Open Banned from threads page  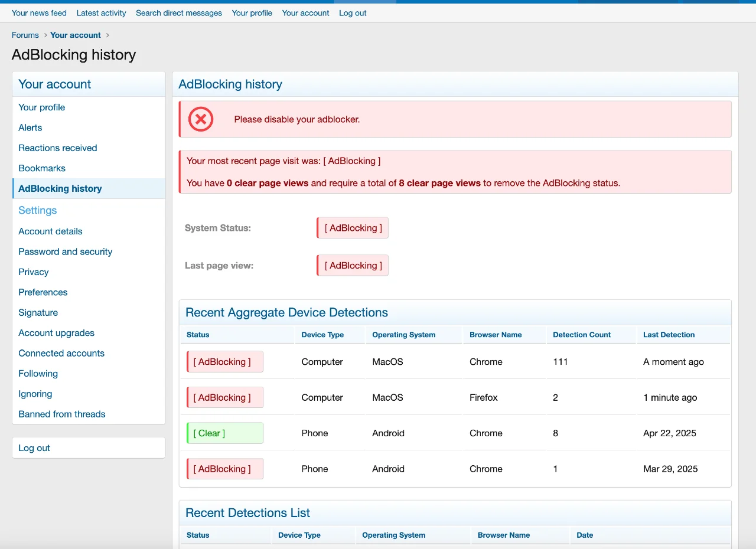[x=62, y=414]
